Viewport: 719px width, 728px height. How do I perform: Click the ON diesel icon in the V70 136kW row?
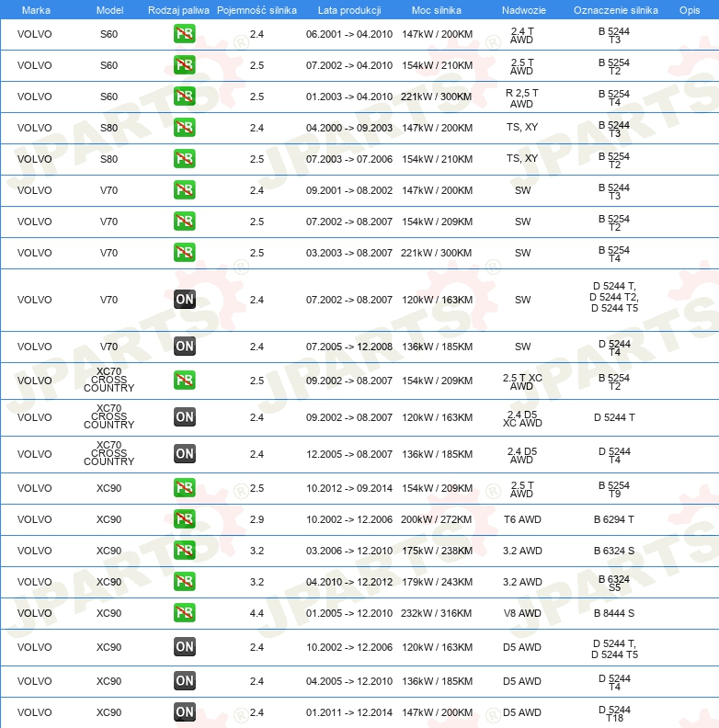pos(185,347)
